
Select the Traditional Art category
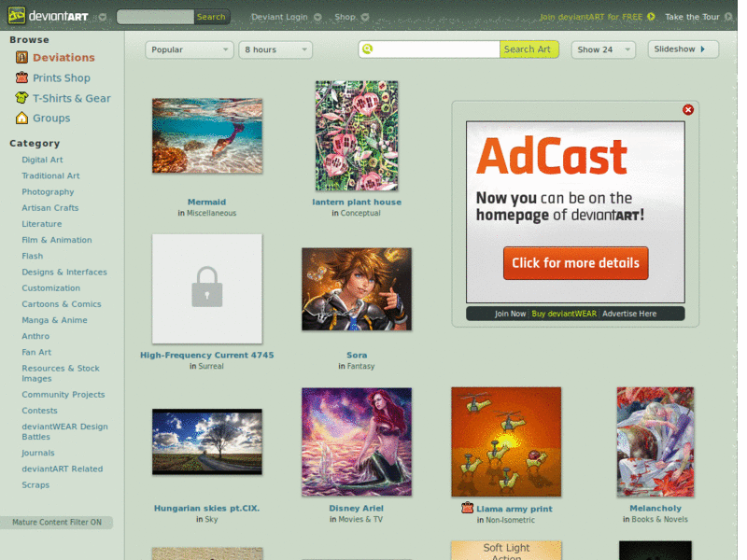(x=50, y=175)
